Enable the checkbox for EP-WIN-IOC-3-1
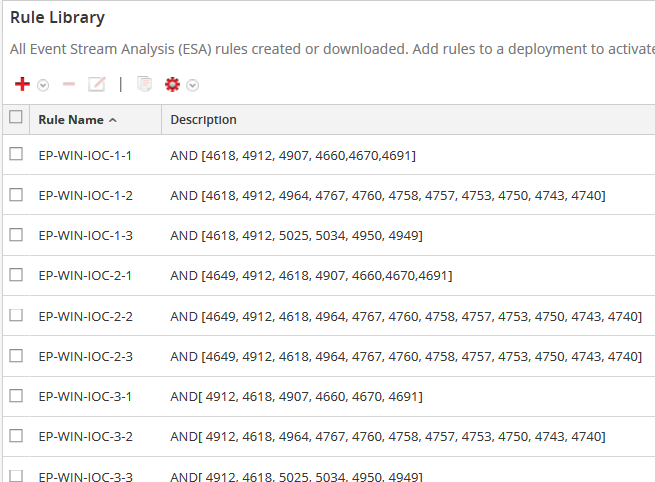655x482 pixels. coord(16,395)
